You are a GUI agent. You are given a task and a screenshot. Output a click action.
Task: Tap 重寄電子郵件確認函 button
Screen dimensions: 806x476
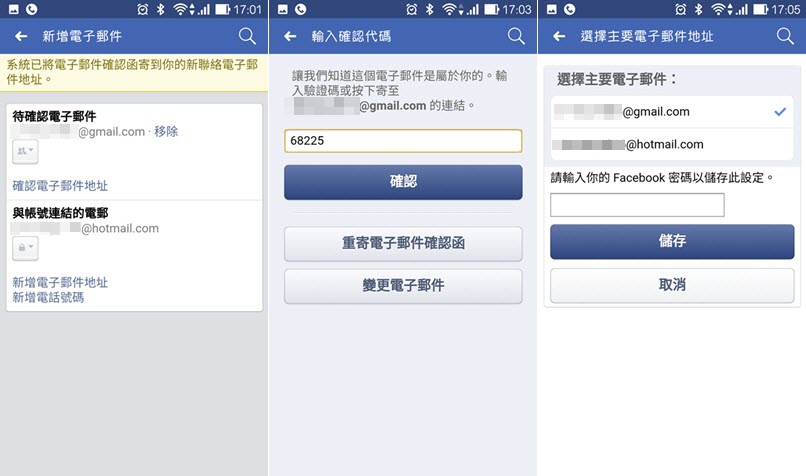[x=403, y=243]
